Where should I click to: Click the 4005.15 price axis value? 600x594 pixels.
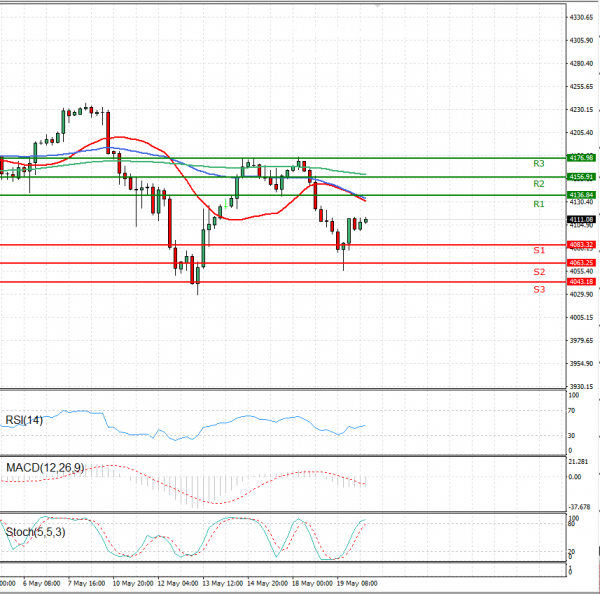[581, 318]
